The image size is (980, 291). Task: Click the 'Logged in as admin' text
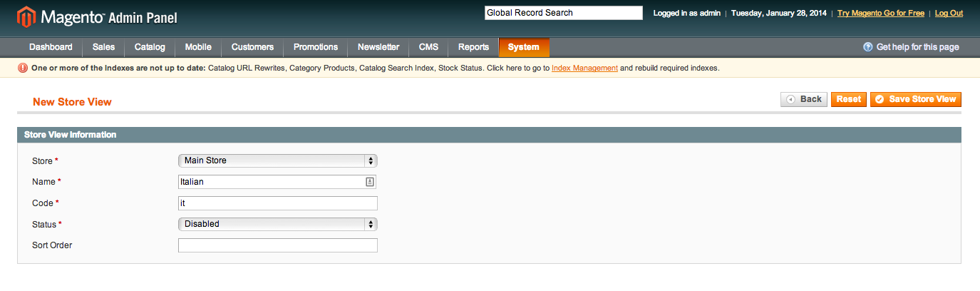pyautogui.click(x=687, y=13)
